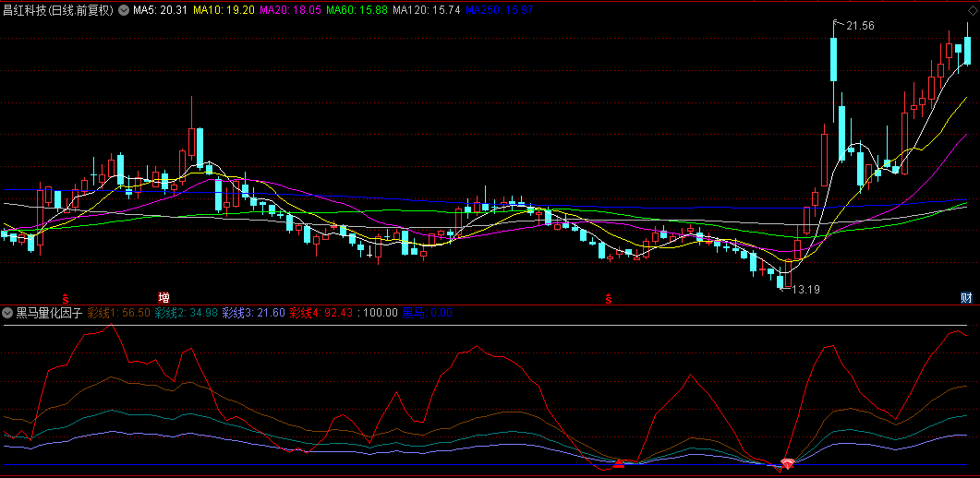Click the 增 event marker icon
This screenshot has height=478, width=980.
coord(163,297)
